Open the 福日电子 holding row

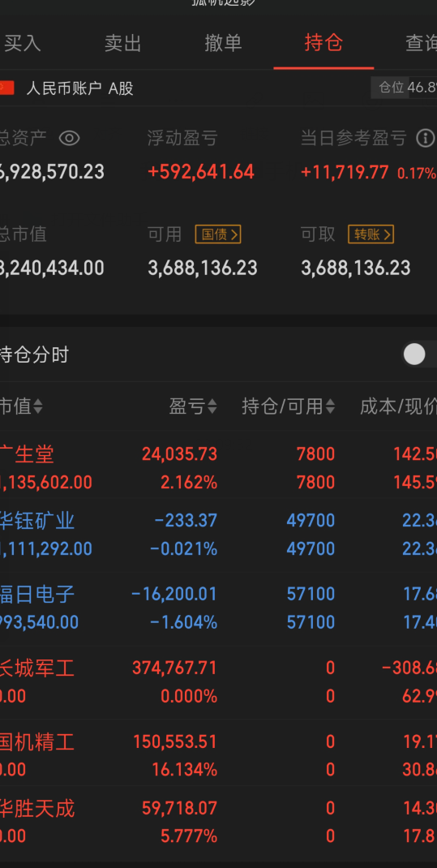point(219,608)
